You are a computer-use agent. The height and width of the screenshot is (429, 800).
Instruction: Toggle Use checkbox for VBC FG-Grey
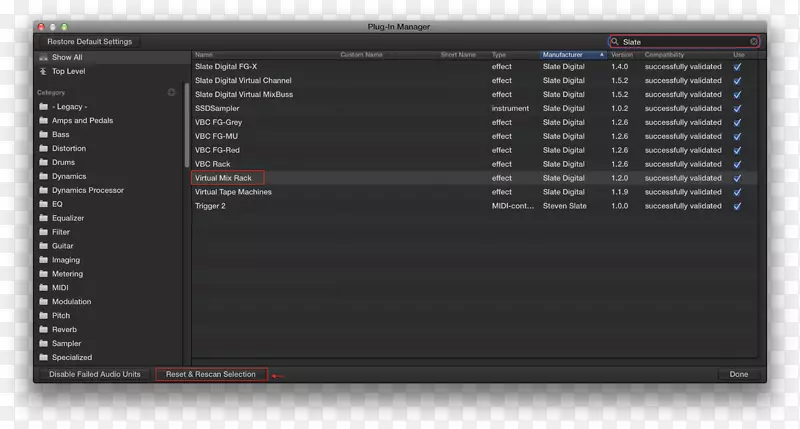(x=737, y=122)
